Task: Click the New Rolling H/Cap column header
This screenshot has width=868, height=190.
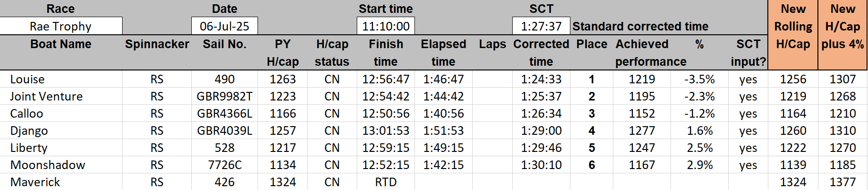Action: click(793, 27)
